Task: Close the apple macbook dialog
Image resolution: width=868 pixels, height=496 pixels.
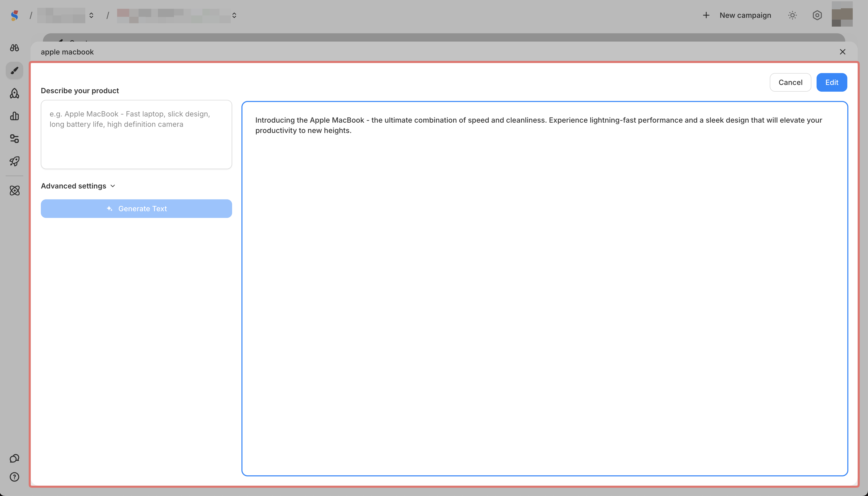Action: pos(842,52)
